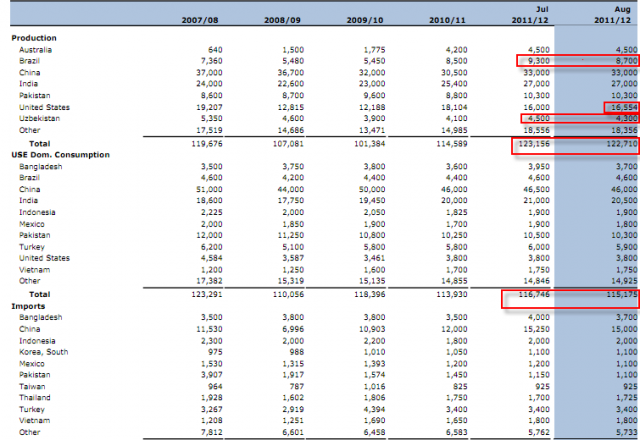Select Other consumption value 17,382

tap(209, 281)
